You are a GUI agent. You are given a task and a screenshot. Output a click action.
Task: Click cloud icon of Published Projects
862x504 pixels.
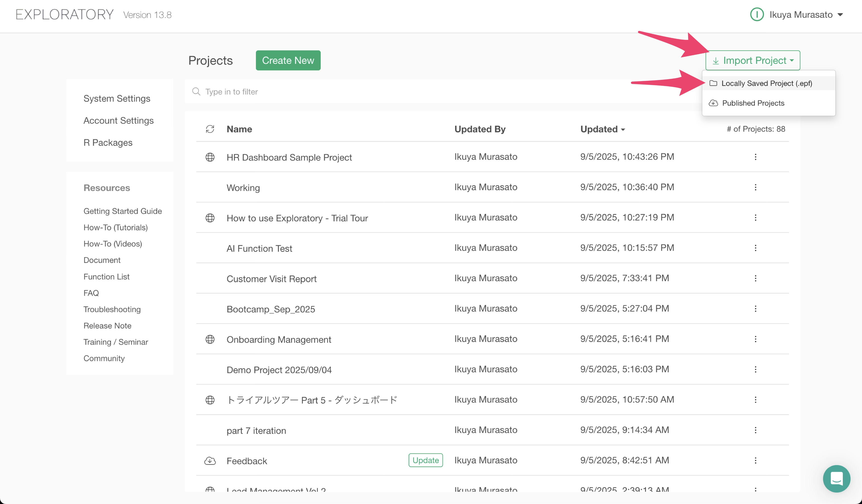pos(713,103)
